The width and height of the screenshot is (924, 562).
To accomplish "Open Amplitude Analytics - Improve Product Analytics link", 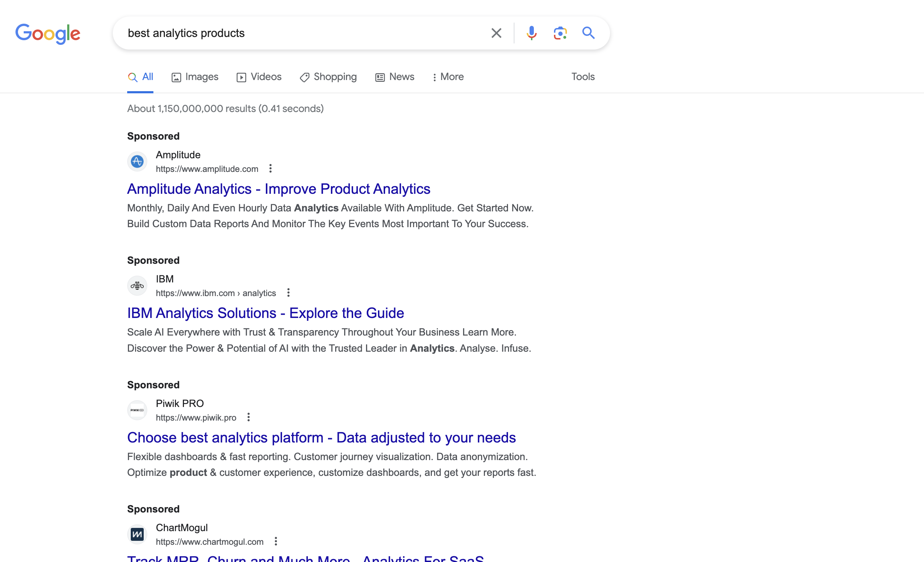I will tap(279, 189).
